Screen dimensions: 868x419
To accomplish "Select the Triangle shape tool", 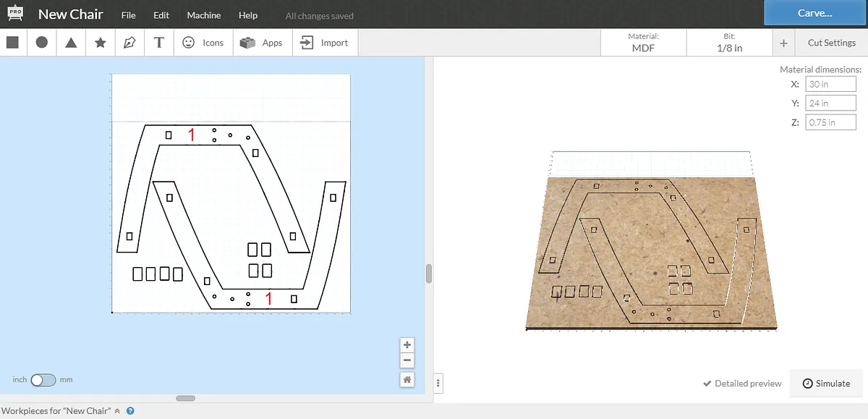I will tap(71, 43).
